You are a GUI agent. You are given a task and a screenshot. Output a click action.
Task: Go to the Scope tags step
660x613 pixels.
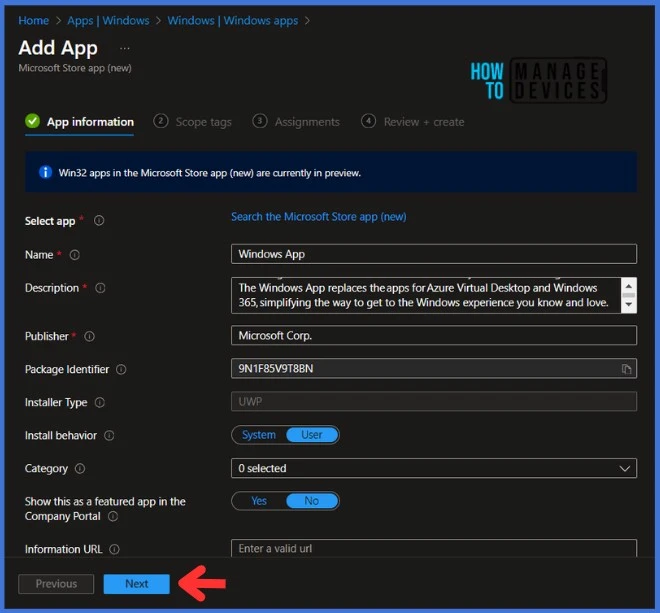(193, 122)
